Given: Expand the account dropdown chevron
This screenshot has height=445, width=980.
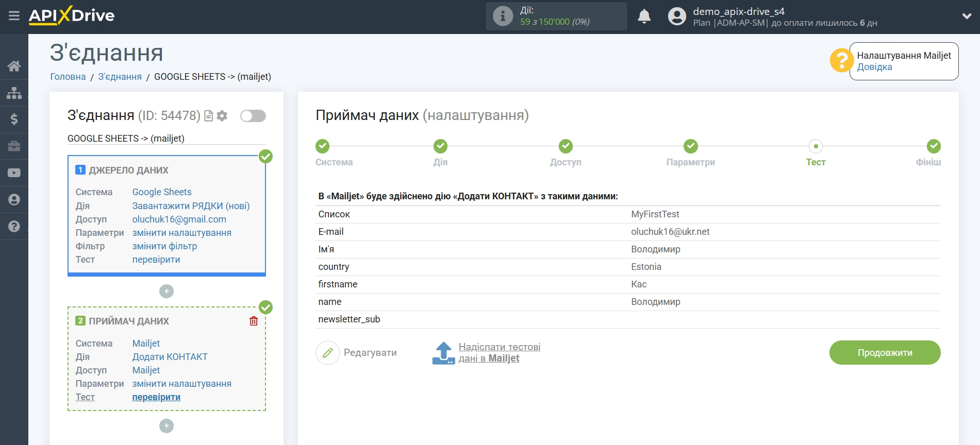Looking at the screenshot, I should tap(967, 16).
